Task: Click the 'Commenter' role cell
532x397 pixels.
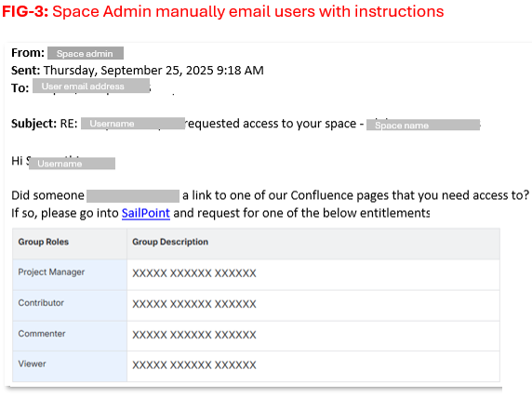Action: coord(70,336)
